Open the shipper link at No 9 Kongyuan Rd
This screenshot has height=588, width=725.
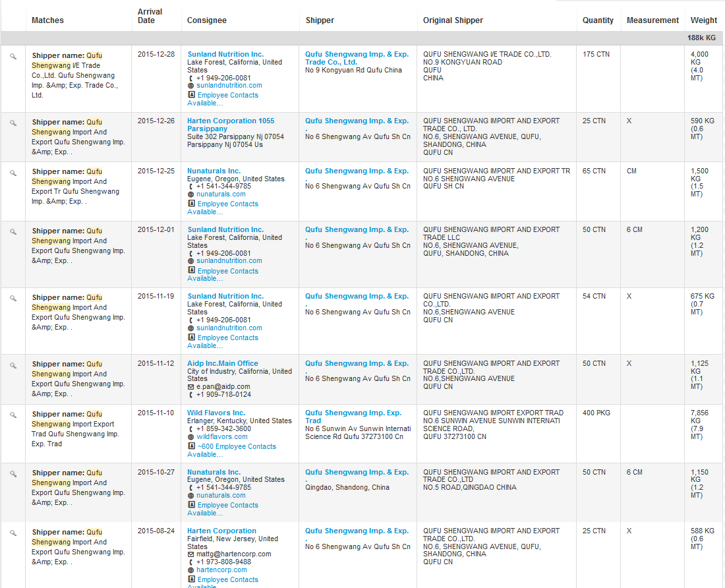coord(357,58)
